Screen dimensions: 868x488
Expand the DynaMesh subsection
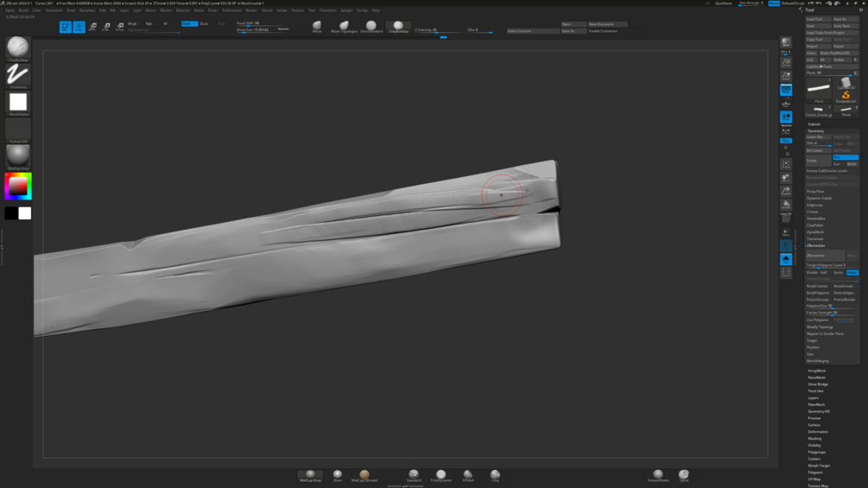(815, 231)
